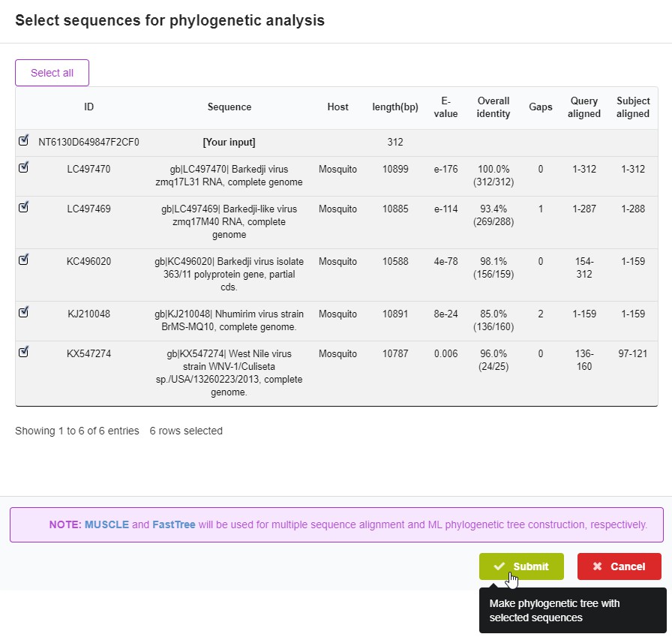Viewport: 672px width, 637px height.
Task: Sort by Gaps column header
Action: coord(540,107)
